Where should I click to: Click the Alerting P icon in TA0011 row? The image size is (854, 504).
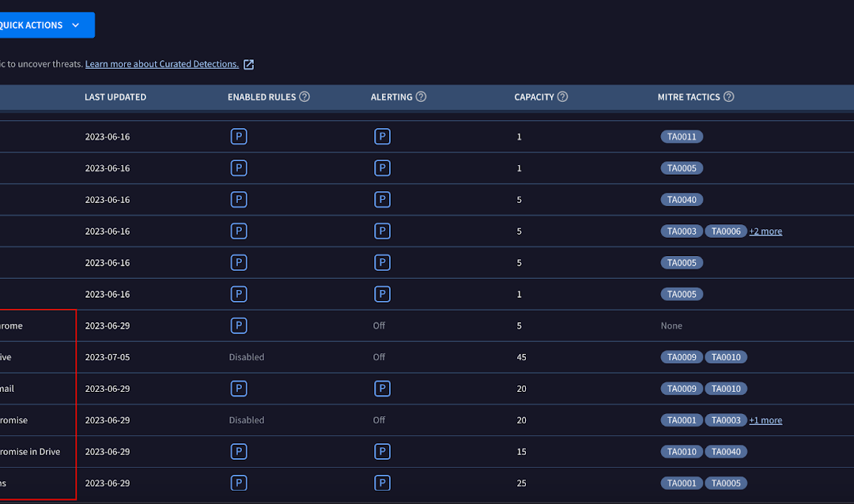tap(383, 137)
